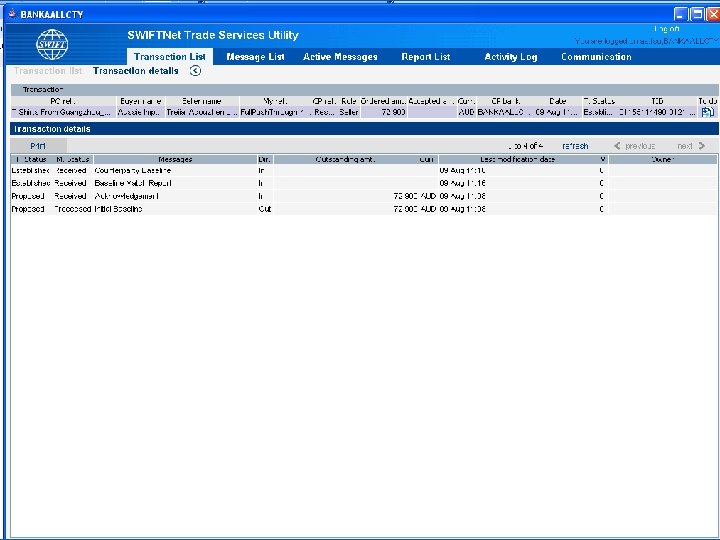Click the Processed status cell
Image resolution: width=720 pixels, height=540 pixels.
pyautogui.click(x=73, y=209)
